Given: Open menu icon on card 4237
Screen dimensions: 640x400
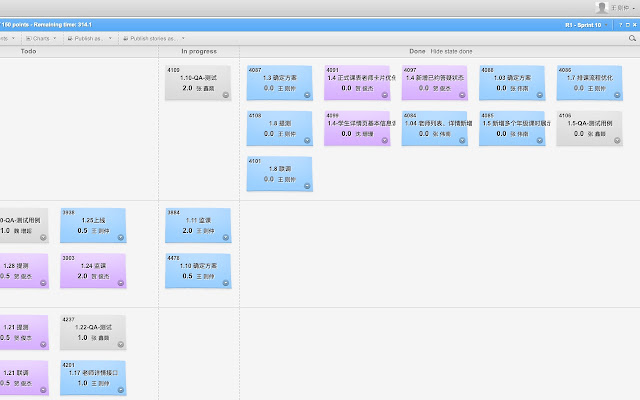Looking at the screenshot, I should point(121,345).
